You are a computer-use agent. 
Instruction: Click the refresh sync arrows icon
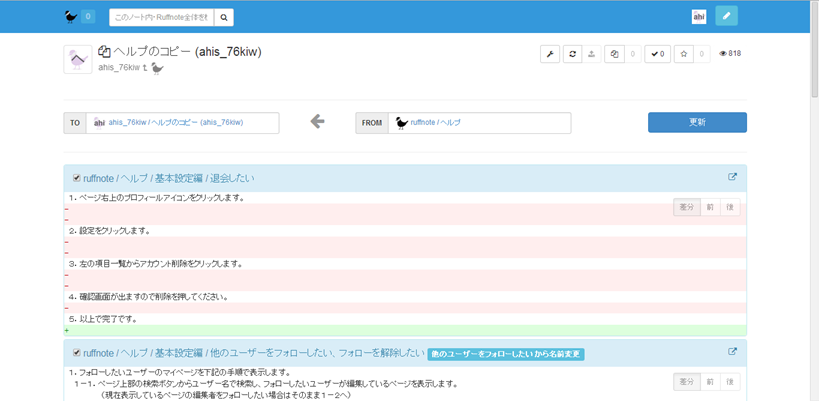click(572, 54)
